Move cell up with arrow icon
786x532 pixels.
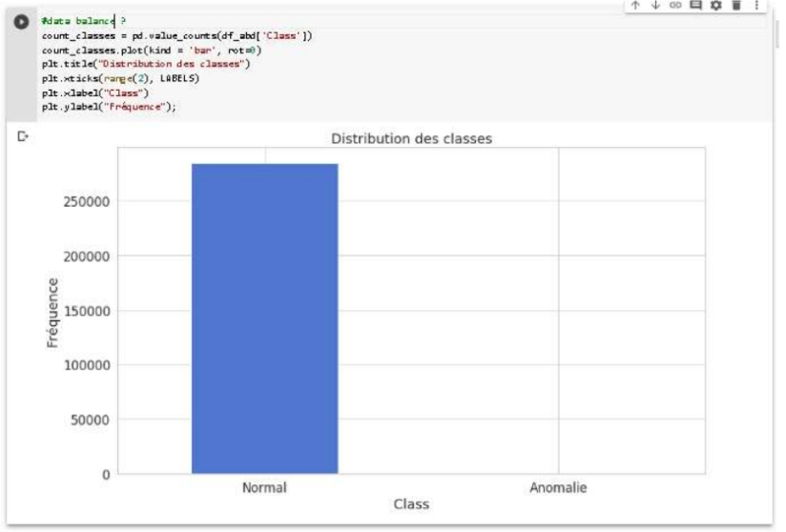click(x=636, y=6)
